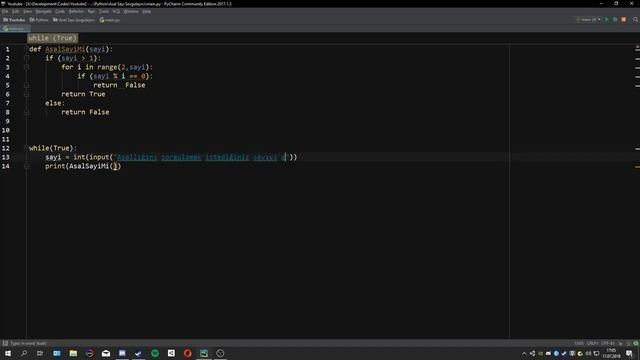
Task: Switch to PyCharm taskbar icon
Action: pos(204,353)
